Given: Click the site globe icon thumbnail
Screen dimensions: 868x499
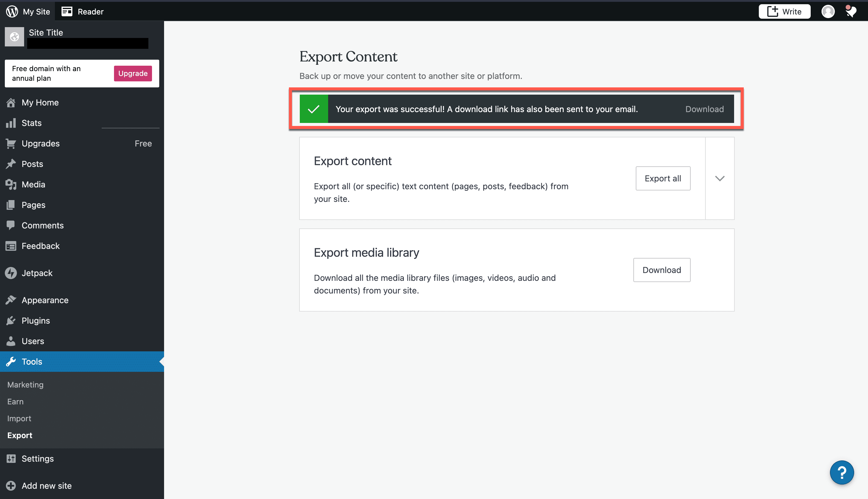Looking at the screenshot, I should pos(14,37).
